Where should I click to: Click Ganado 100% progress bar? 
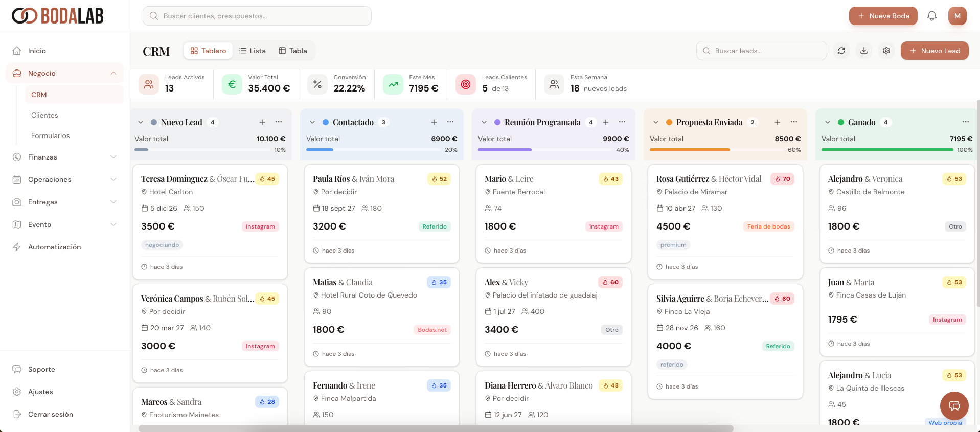tap(887, 150)
